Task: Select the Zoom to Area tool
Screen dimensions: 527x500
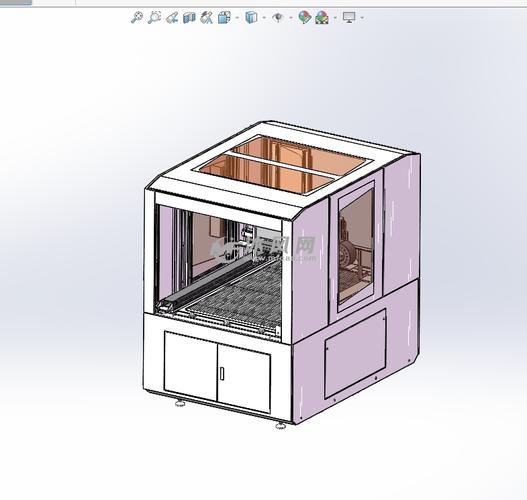Action: pyautogui.click(x=155, y=17)
